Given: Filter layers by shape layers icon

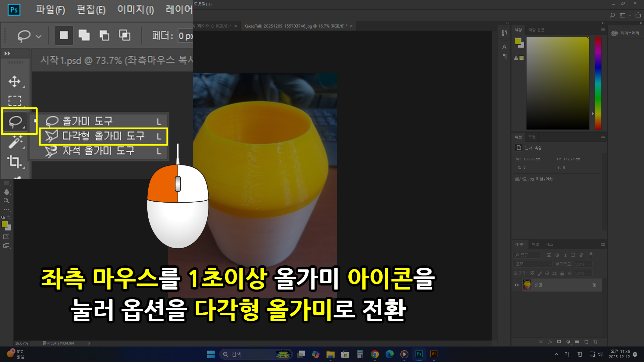Looking at the screenshot, I should [573, 255].
